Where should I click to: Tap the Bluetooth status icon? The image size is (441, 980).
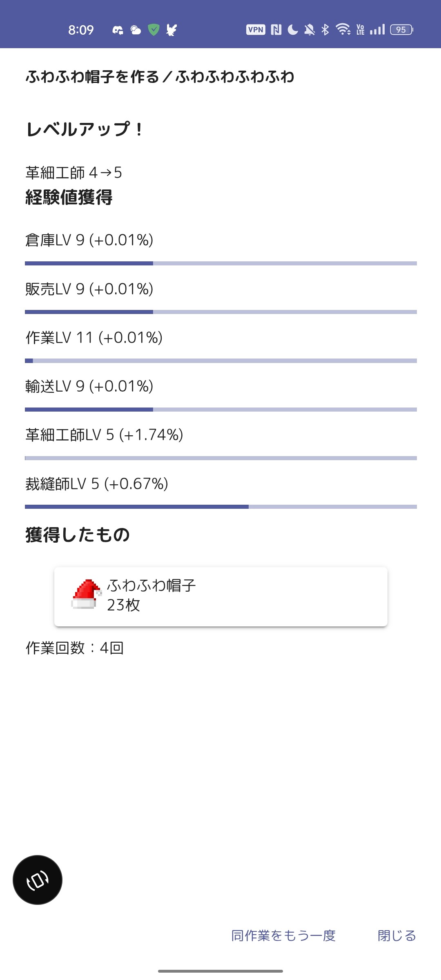[325, 29]
